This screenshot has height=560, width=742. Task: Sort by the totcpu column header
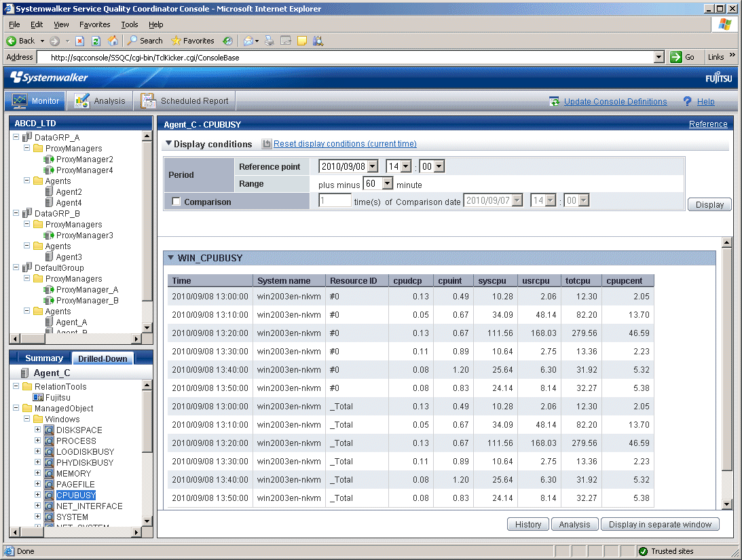click(x=582, y=280)
